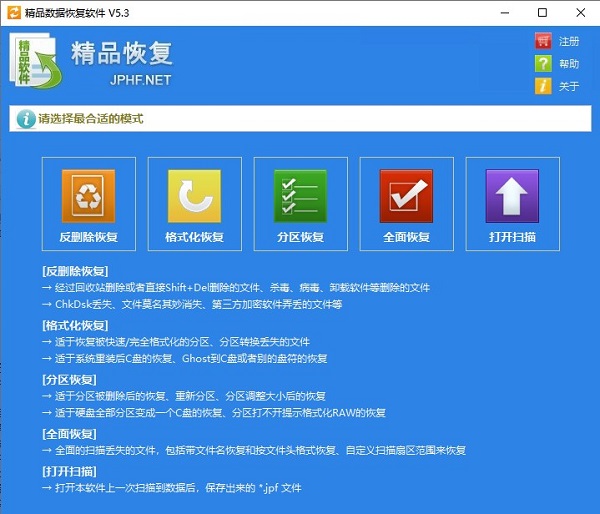The height and width of the screenshot is (514, 600).
Task: Click the orange recycle 反删除恢复 icon
Action: coord(88,196)
